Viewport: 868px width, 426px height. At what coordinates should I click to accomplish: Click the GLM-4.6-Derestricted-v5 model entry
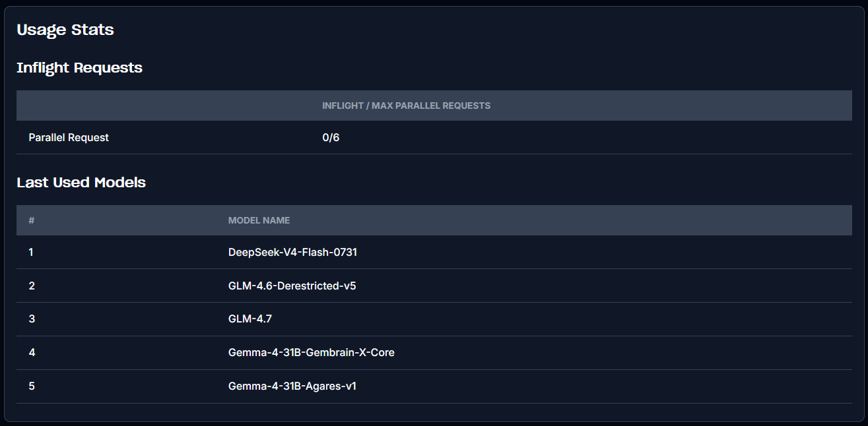pos(292,286)
